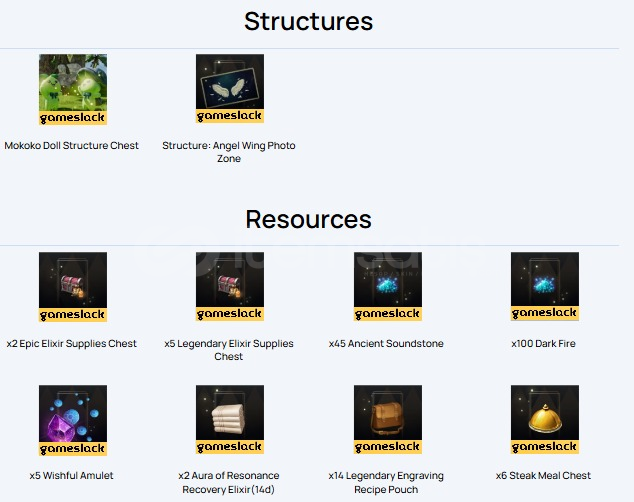
Task: Open the Wishful Amulet icon
Action: coord(73,420)
